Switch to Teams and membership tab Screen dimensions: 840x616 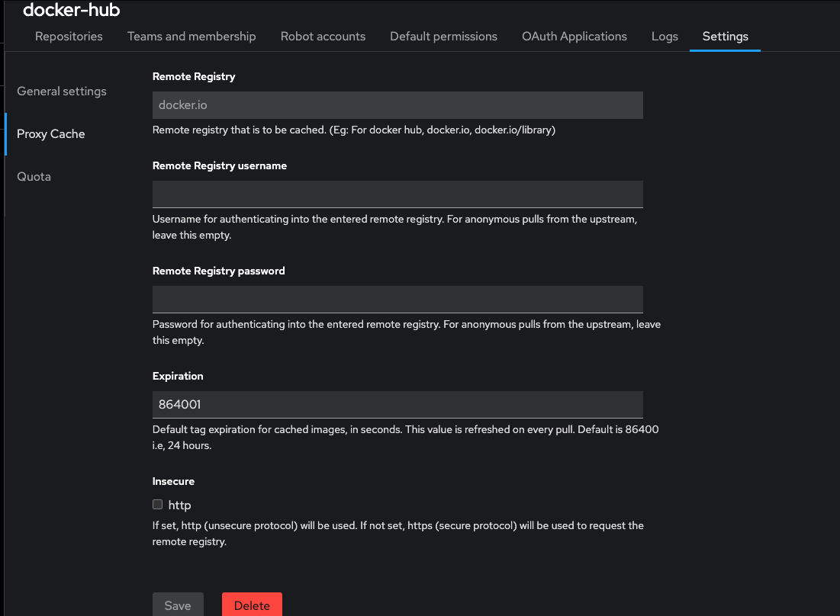(x=191, y=36)
